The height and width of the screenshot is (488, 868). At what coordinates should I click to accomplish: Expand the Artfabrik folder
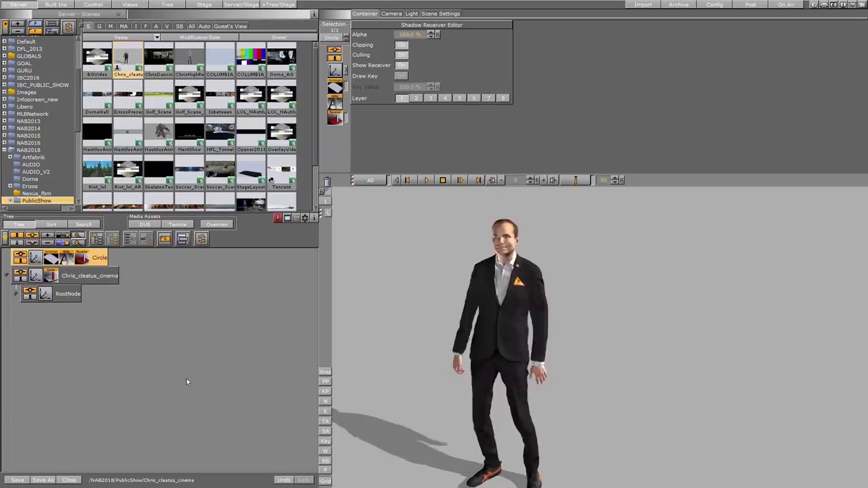coord(10,157)
